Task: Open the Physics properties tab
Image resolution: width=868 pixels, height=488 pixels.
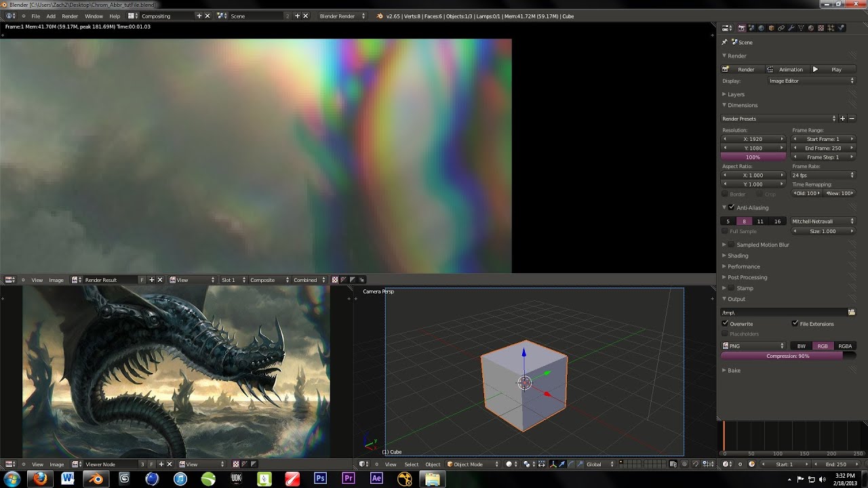Action: point(841,28)
